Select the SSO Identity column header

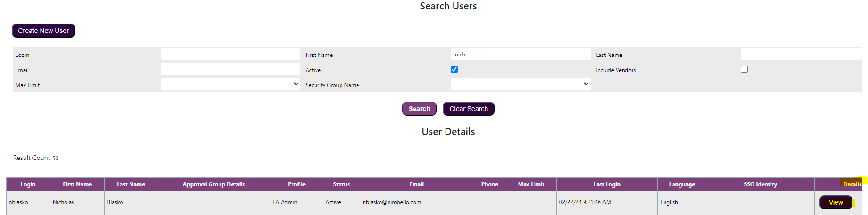(761, 184)
